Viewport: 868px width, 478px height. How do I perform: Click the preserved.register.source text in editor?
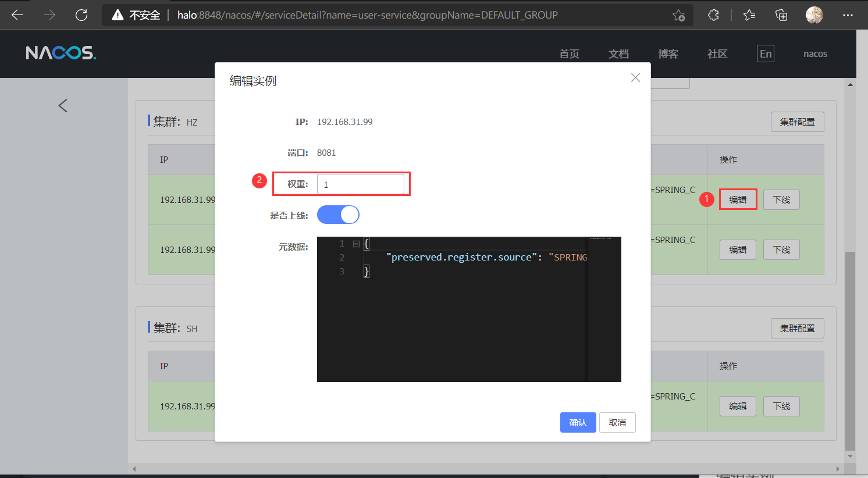[x=461, y=257]
